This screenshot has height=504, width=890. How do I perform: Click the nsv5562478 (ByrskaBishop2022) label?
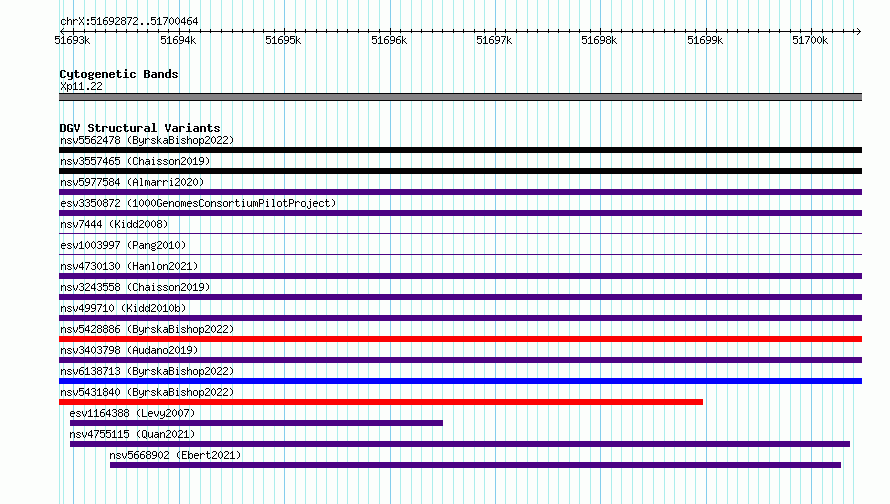[147, 140]
